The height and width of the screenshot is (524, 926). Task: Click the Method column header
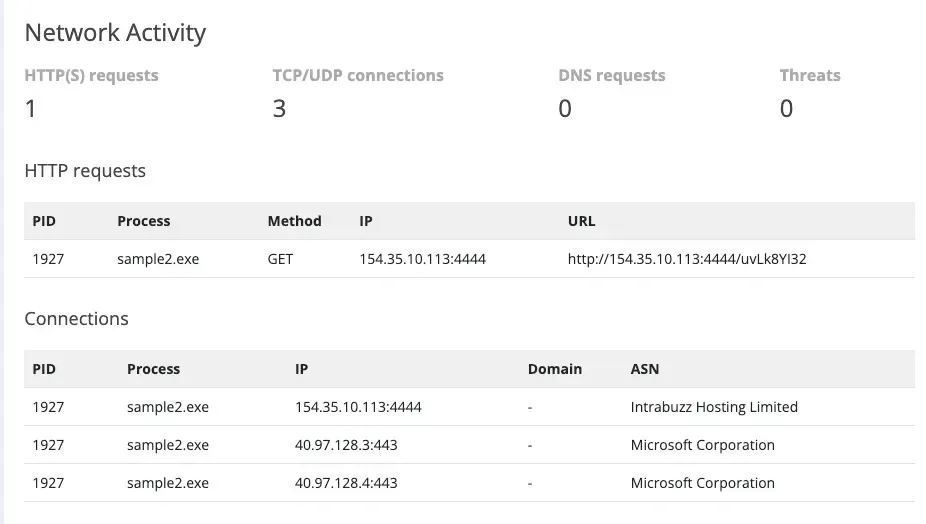(294, 221)
